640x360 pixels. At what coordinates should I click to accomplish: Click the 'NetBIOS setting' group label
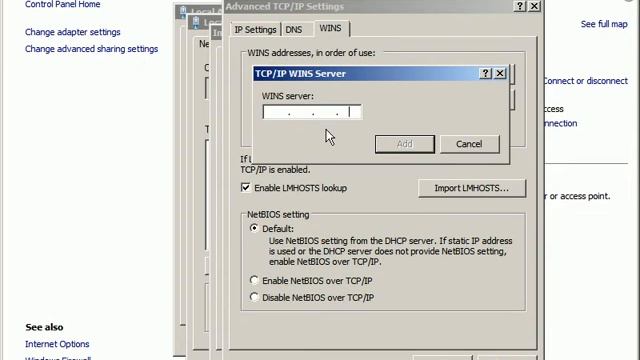[x=278, y=215]
